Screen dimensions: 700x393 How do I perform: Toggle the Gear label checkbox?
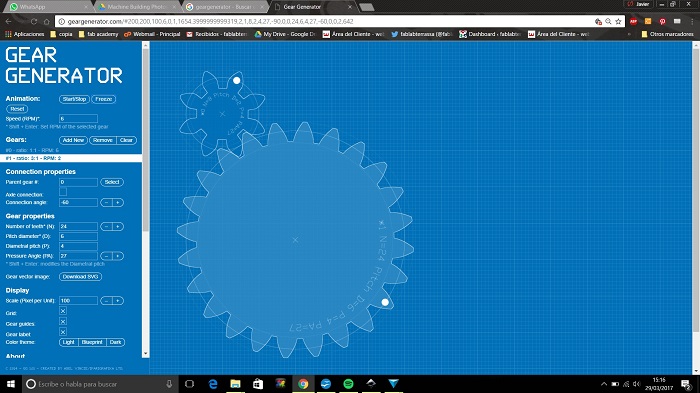(63, 332)
